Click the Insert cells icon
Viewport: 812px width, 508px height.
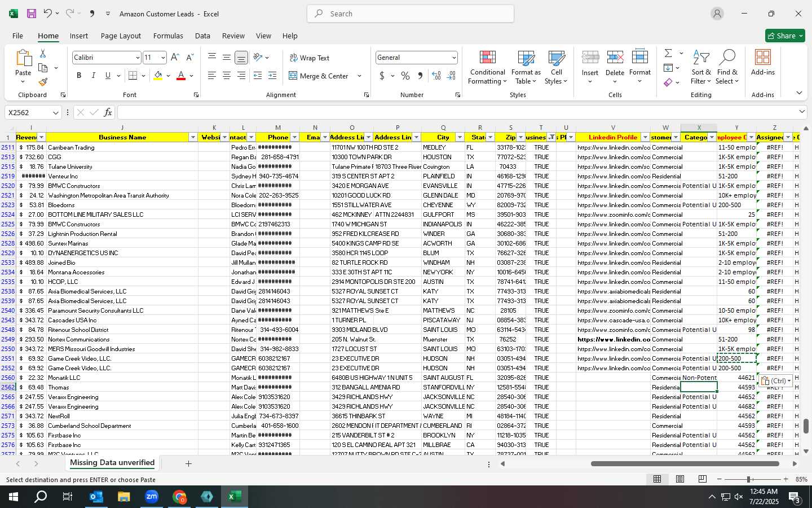(x=590, y=58)
